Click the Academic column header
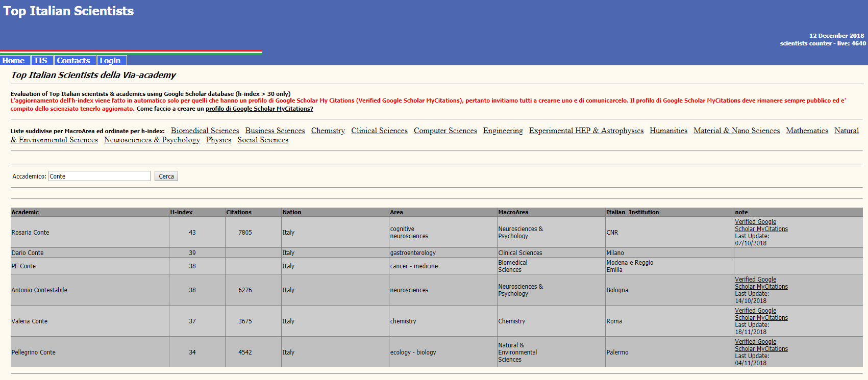Screen dimensions: 868x380 [90, 212]
